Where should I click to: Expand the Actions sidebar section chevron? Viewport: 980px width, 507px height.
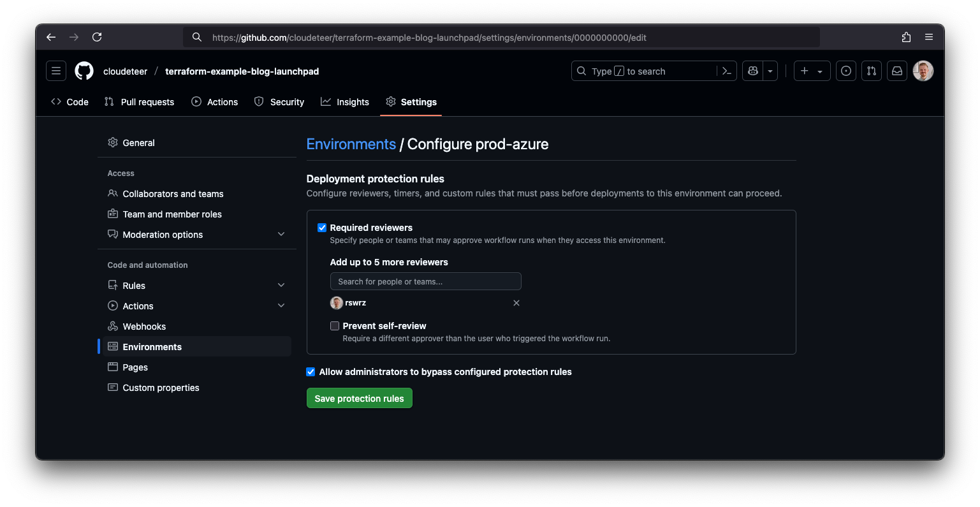pyautogui.click(x=281, y=306)
